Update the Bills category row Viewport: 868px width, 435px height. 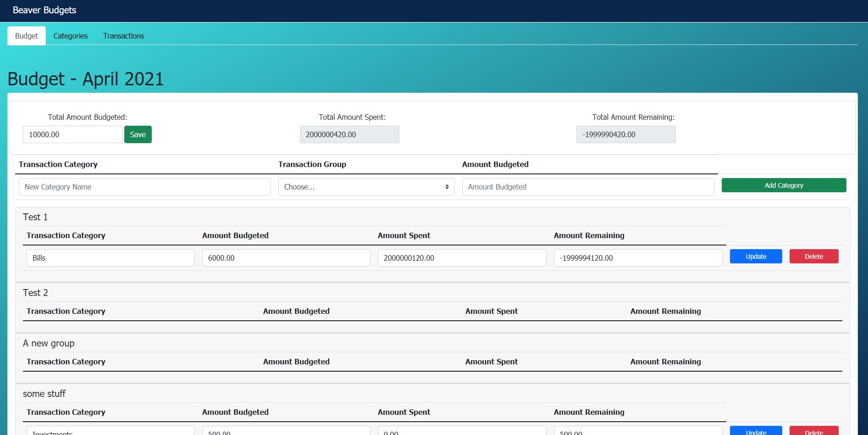pos(756,257)
